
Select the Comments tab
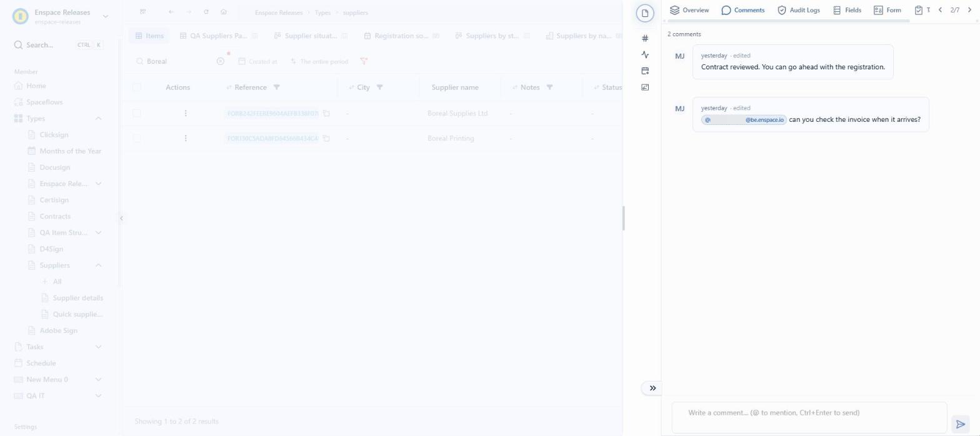coord(742,10)
